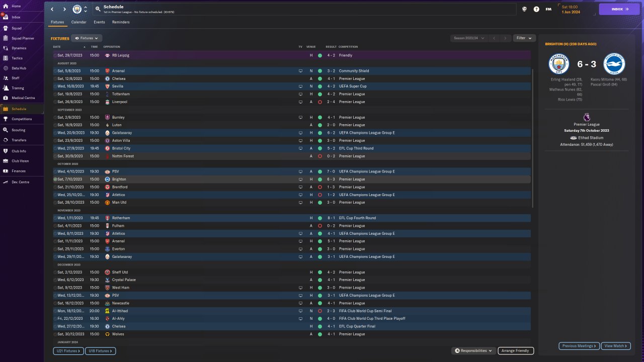Click the Manchester City crest in match summary
The image size is (644, 362).
pyautogui.click(x=559, y=64)
